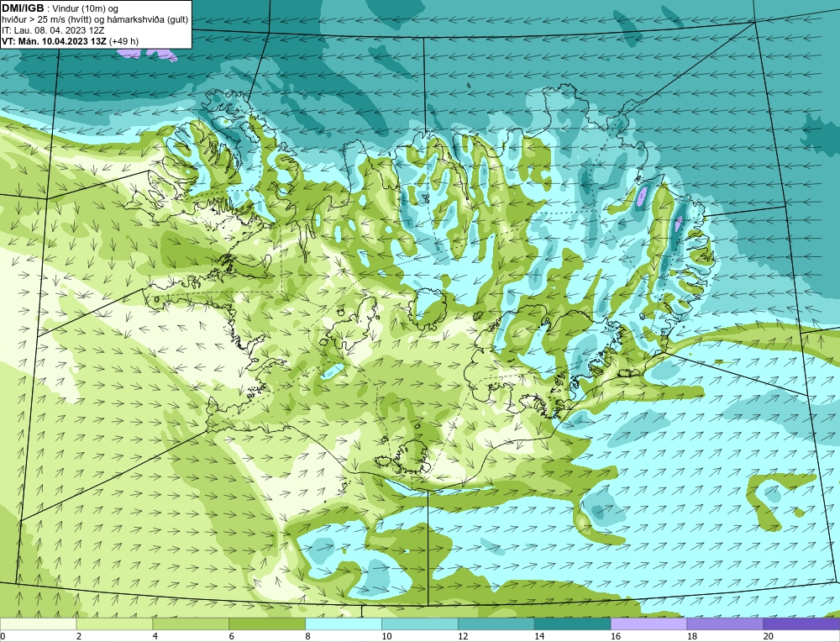840x642 pixels.
Task: Click the '(+49 h)' forecast offset text
Action: click(123, 41)
